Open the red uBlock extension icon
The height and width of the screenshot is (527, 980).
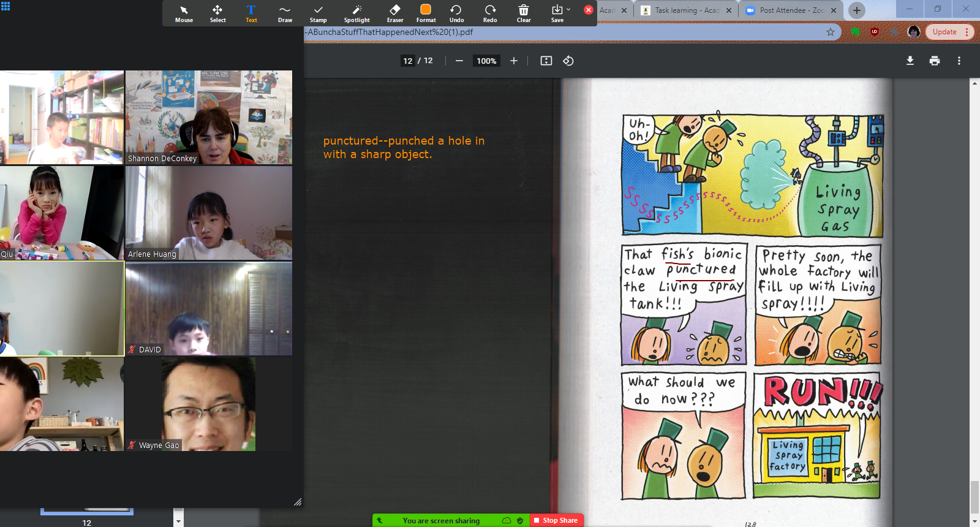pyautogui.click(x=875, y=32)
